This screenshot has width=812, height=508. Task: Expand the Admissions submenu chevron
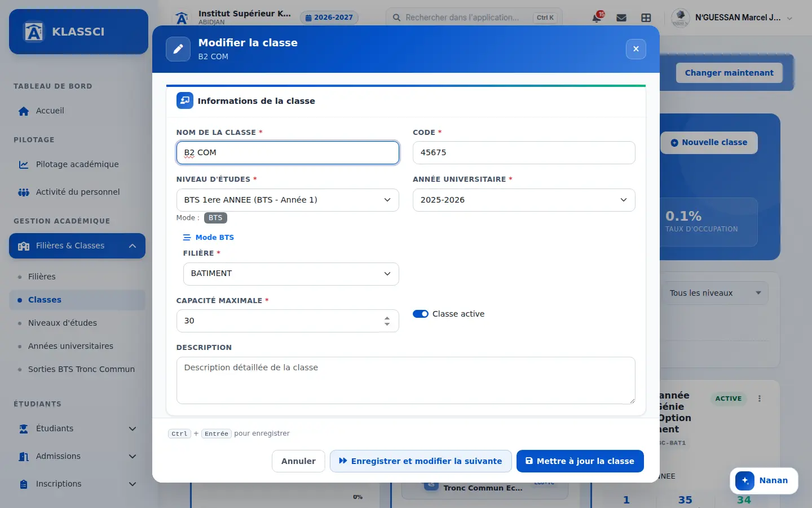(133, 457)
